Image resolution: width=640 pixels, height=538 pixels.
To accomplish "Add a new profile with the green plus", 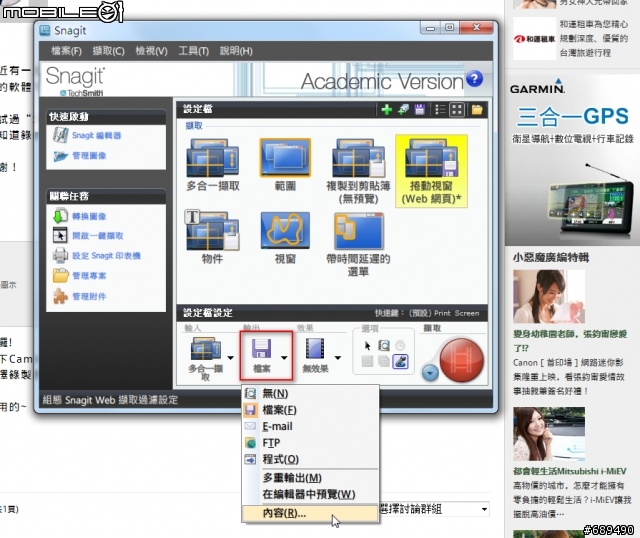I will 386,109.
